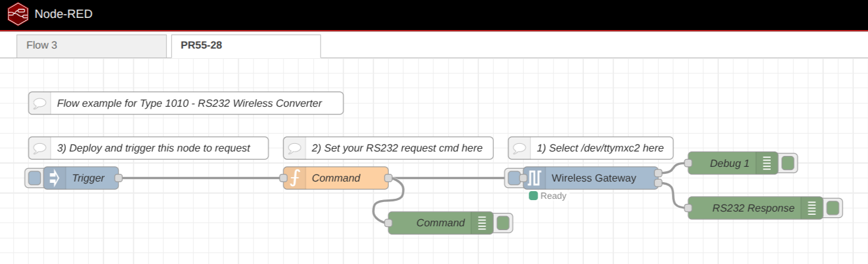This screenshot has width=868, height=264.
Task: Select the PR55-28 tab
Action: (x=246, y=46)
